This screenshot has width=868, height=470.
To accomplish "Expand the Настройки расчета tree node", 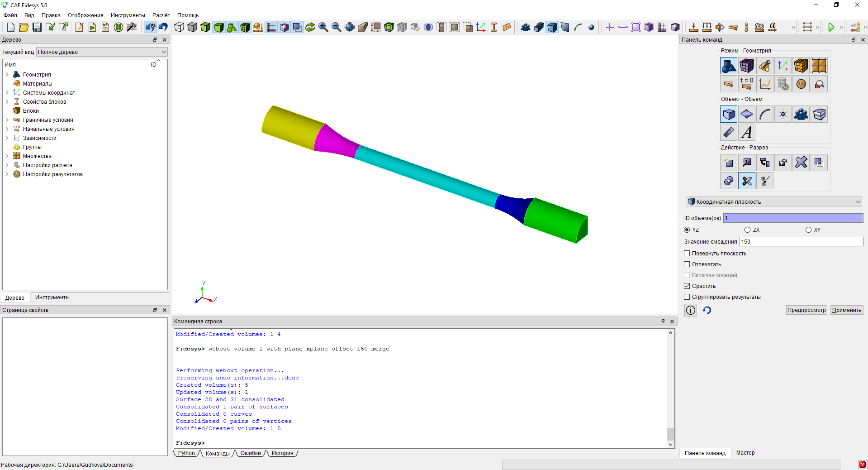I will click(7, 165).
